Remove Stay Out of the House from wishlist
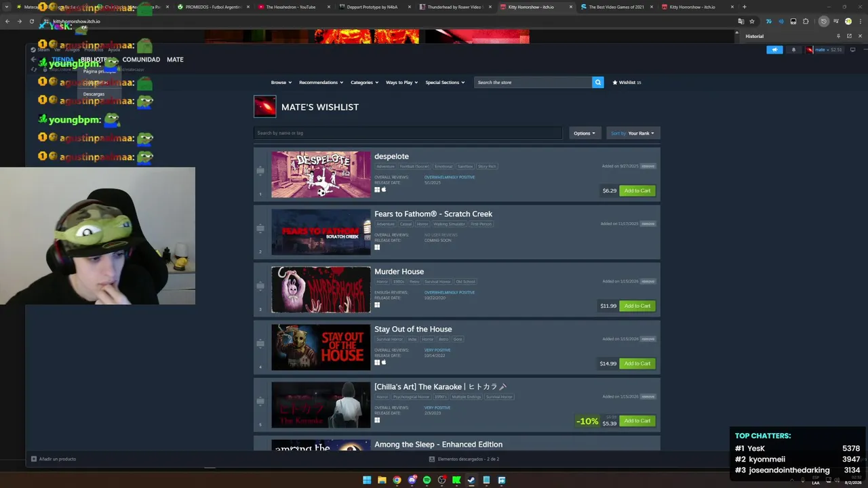The width and height of the screenshot is (868, 488). click(648, 339)
